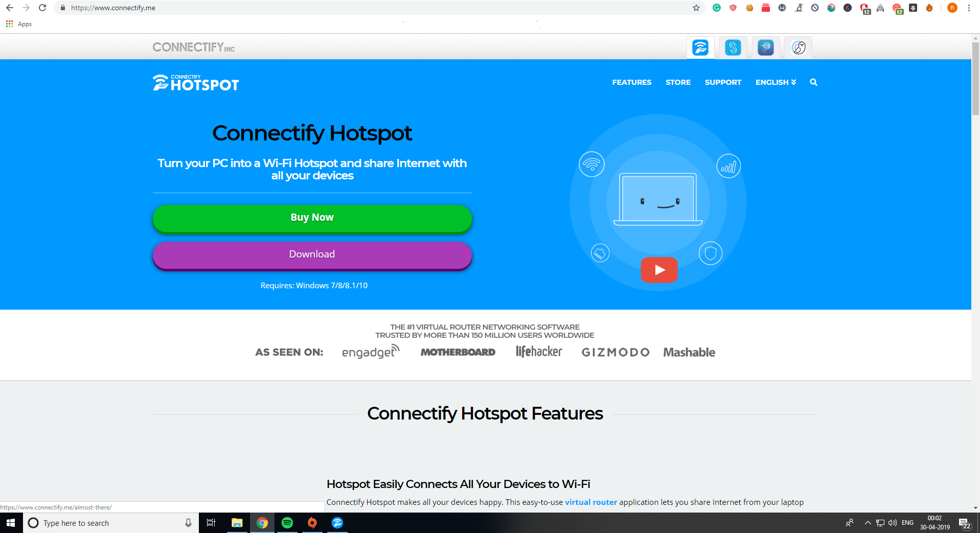The image size is (980, 533).
Task: Open Connectify app on the taskbar
Action: (337, 523)
